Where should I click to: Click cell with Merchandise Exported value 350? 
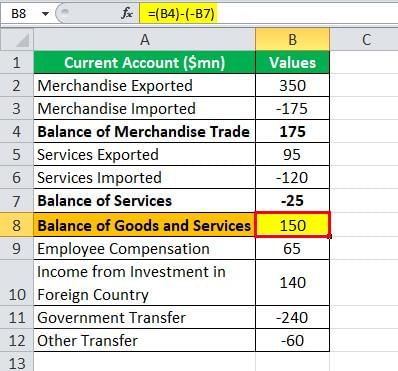tap(292, 86)
